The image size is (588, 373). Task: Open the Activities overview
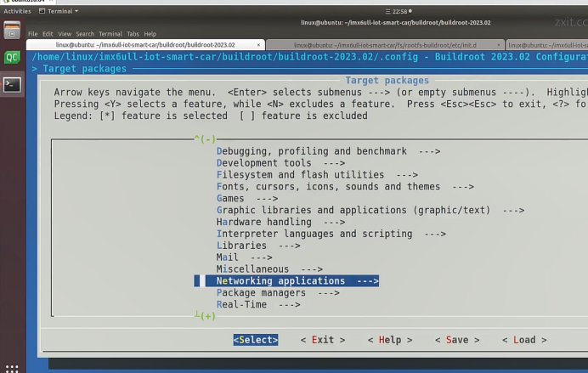pyautogui.click(x=17, y=11)
